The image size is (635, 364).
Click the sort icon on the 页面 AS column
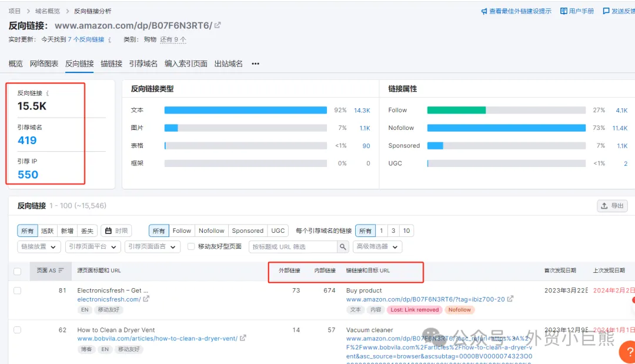click(61, 270)
